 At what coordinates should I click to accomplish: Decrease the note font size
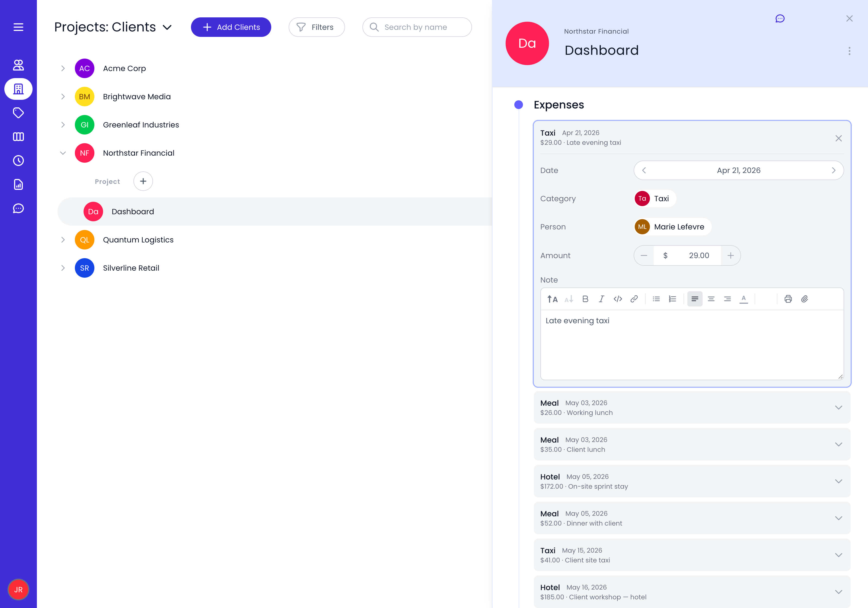coord(569,299)
